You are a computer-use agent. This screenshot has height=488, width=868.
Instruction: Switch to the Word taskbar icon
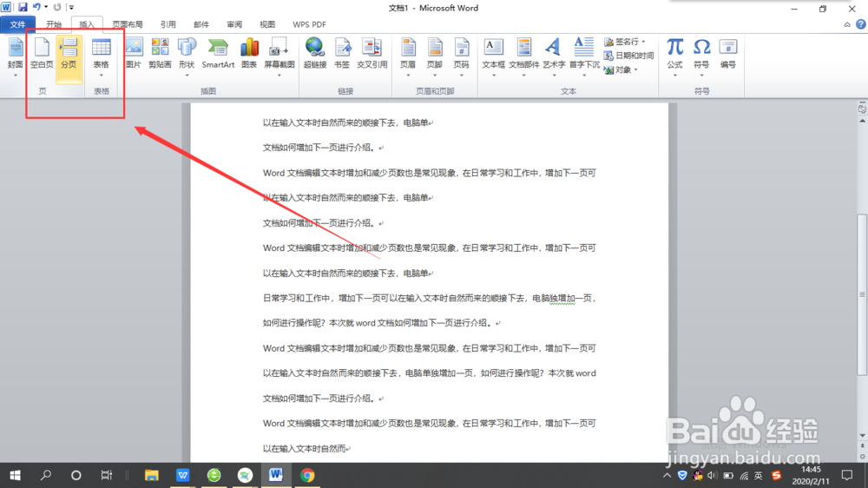[276, 475]
